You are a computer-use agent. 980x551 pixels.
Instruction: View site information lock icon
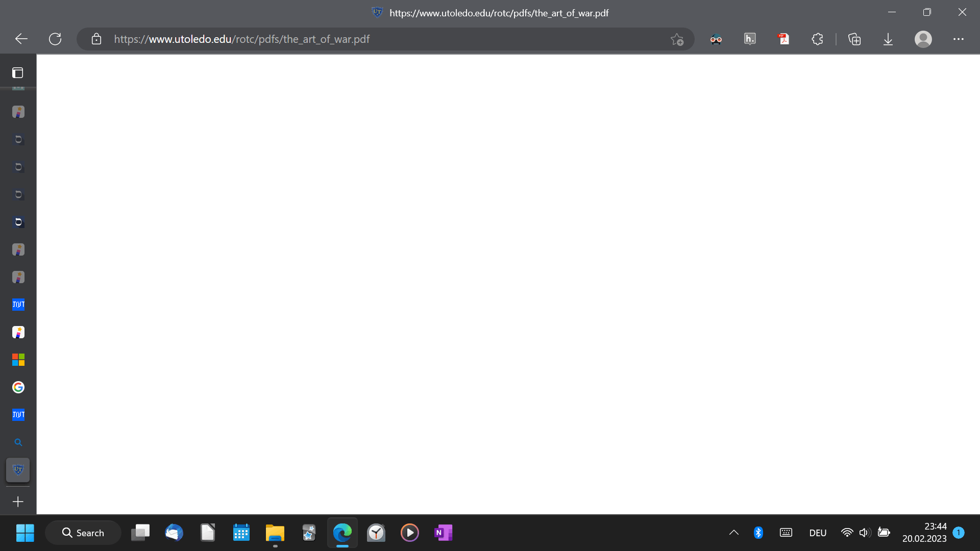click(x=96, y=39)
